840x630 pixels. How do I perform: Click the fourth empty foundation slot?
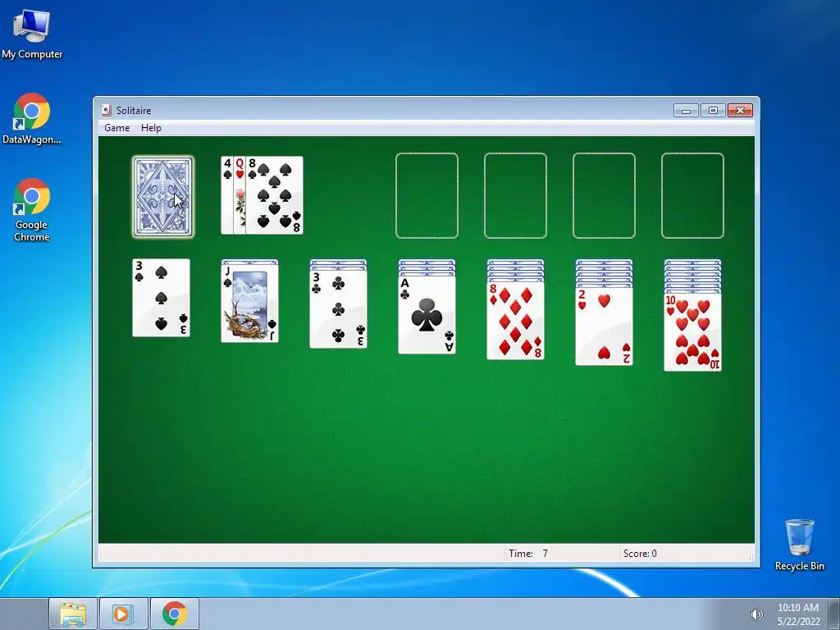692,195
